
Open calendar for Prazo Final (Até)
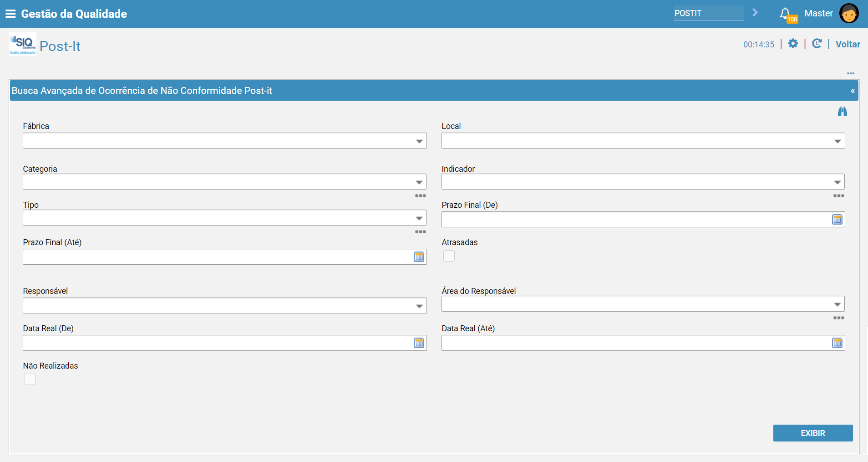[419, 257]
